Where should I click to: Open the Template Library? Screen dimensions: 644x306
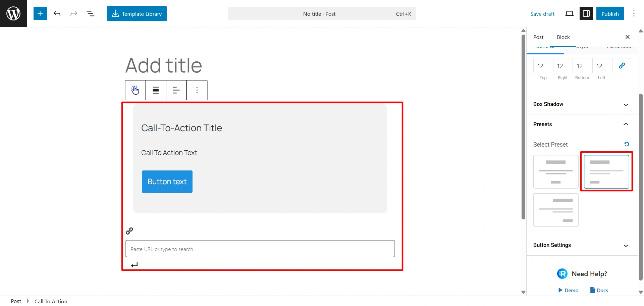point(137,13)
